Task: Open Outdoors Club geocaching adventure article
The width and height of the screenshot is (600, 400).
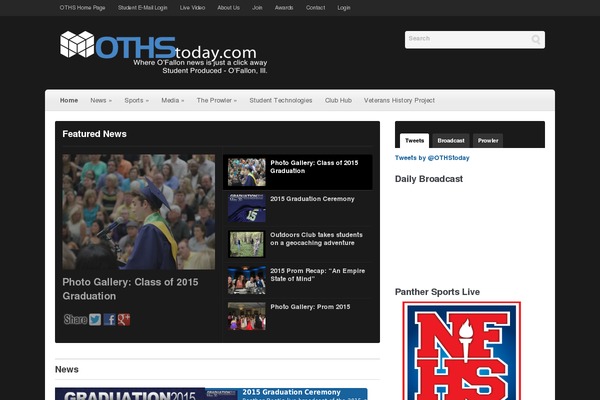Action: [x=316, y=239]
